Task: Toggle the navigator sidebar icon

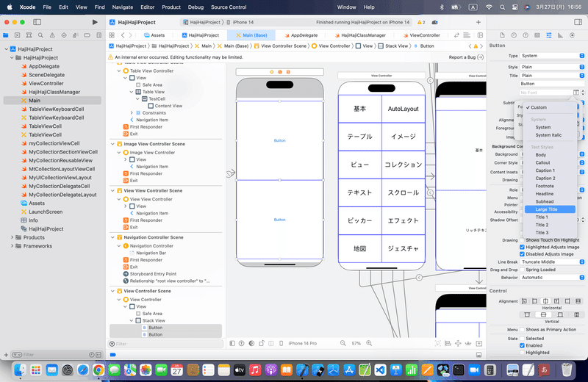Action: coord(37,22)
